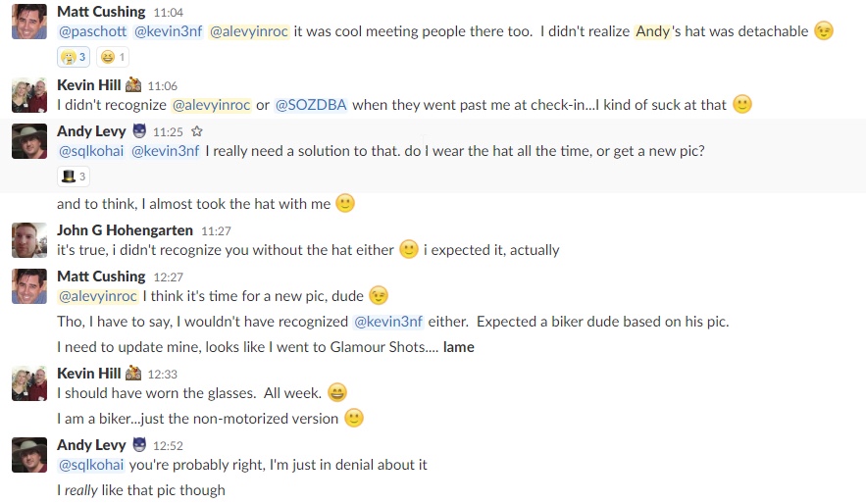Open the @sqlkohai mention at 11:25
This screenshot has height=504, width=866.
(x=91, y=151)
